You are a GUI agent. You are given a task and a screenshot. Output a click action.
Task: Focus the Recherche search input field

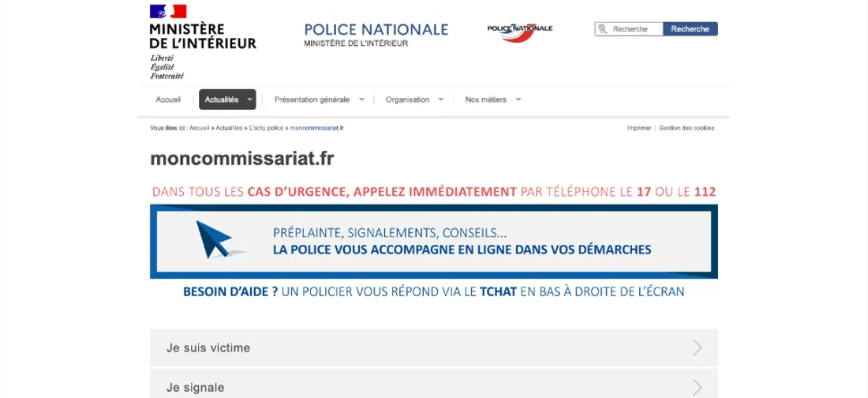(x=634, y=29)
